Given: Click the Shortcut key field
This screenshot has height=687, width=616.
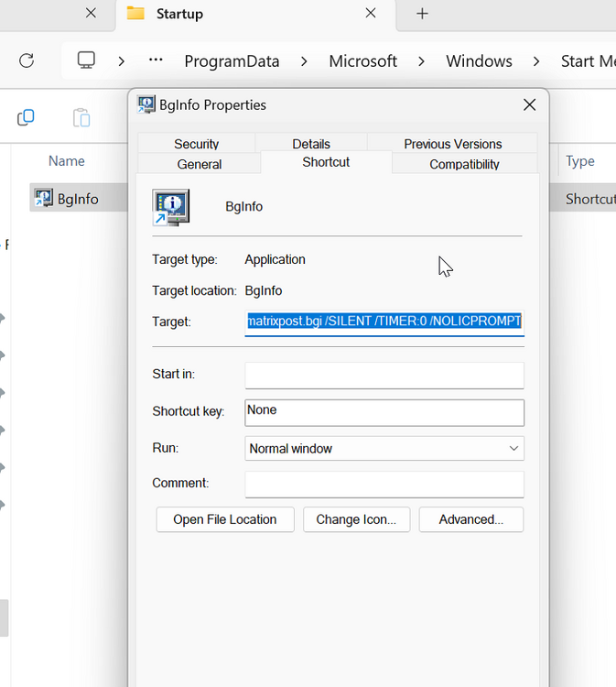Looking at the screenshot, I should click(x=384, y=412).
